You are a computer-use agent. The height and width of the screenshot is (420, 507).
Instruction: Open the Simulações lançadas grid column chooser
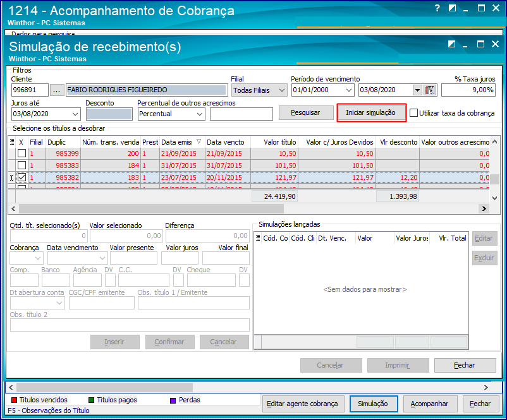tap(258, 238)
